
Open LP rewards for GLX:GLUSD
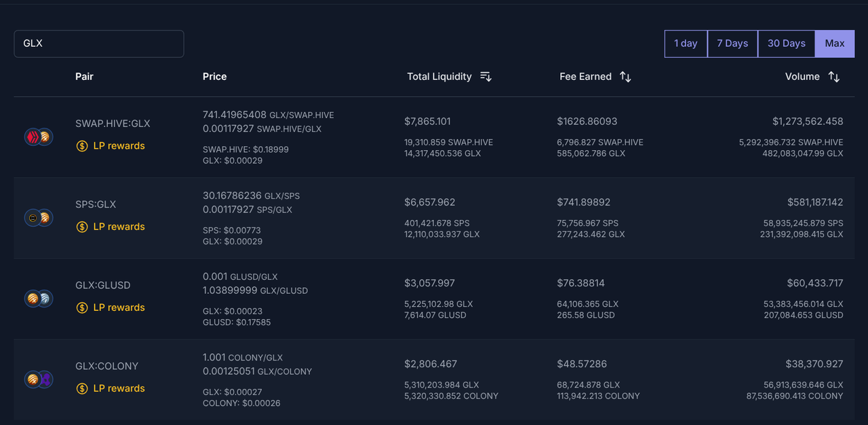[119, 308]
